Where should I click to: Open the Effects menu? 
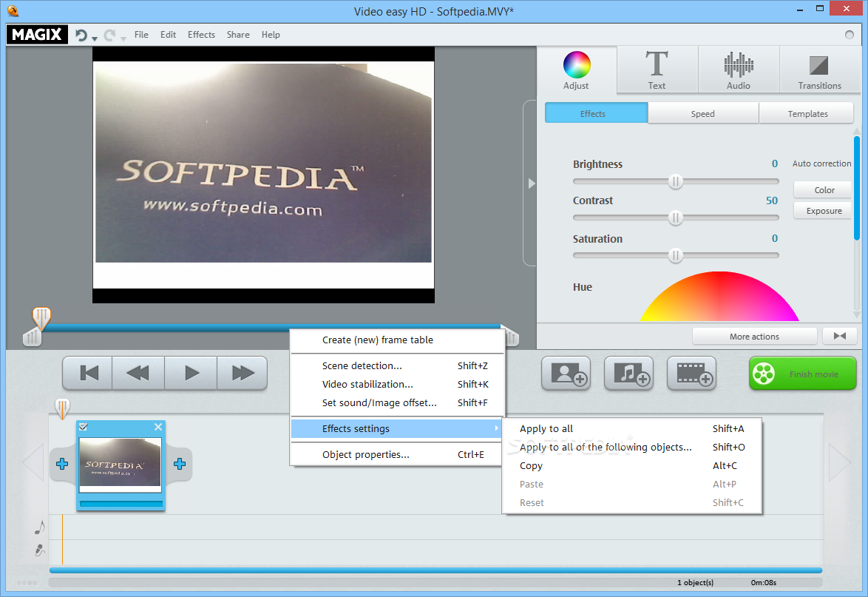(201, 34)
